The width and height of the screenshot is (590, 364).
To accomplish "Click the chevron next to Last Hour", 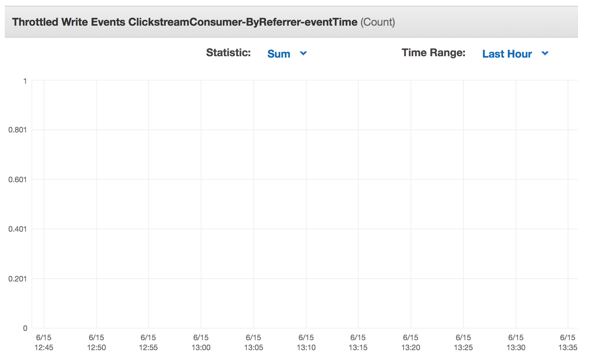I will pyautogui.click(x=544, y=53).
